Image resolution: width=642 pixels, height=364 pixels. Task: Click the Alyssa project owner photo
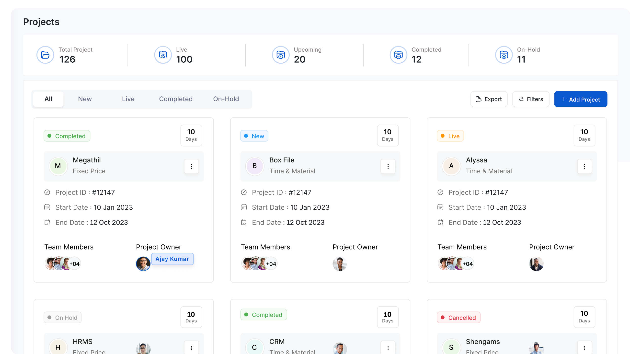pos(536,264)
